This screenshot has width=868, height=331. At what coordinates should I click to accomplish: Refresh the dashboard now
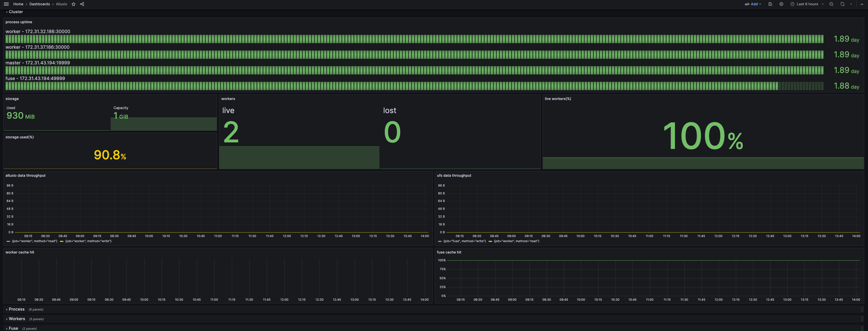pos(842,4)
